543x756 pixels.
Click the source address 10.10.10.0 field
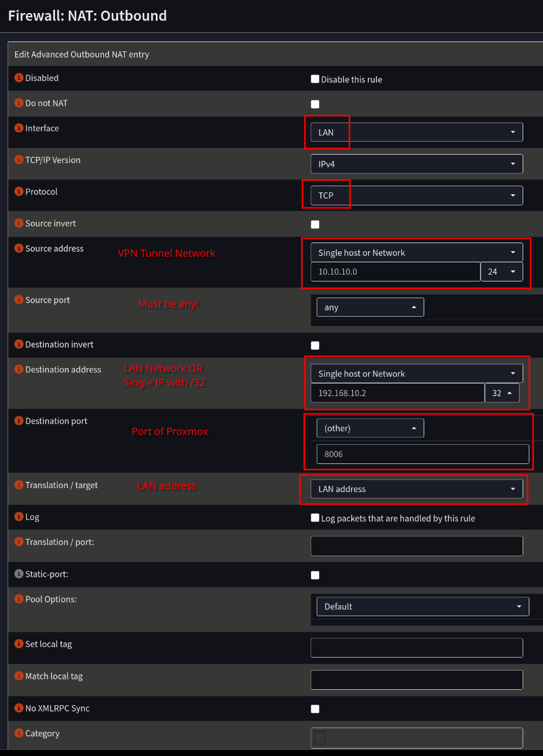pos(395,272)
